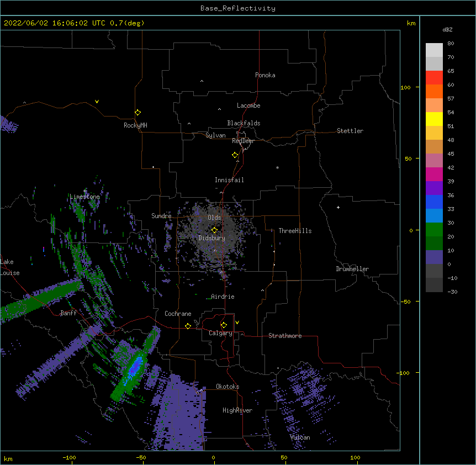Viewport: 476px width, 465px height.
Task: Click the RedDeer city label
Action: point(243,141)
